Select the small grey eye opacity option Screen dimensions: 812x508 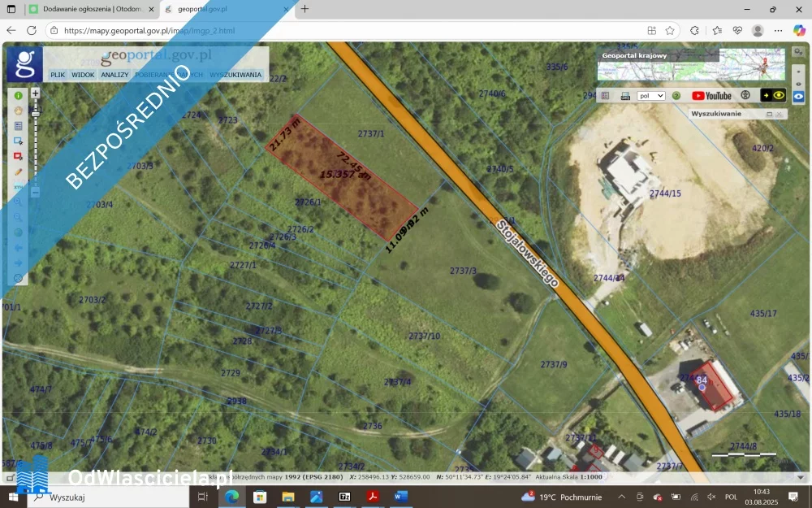pyautogui.click(x=798, y=84)
